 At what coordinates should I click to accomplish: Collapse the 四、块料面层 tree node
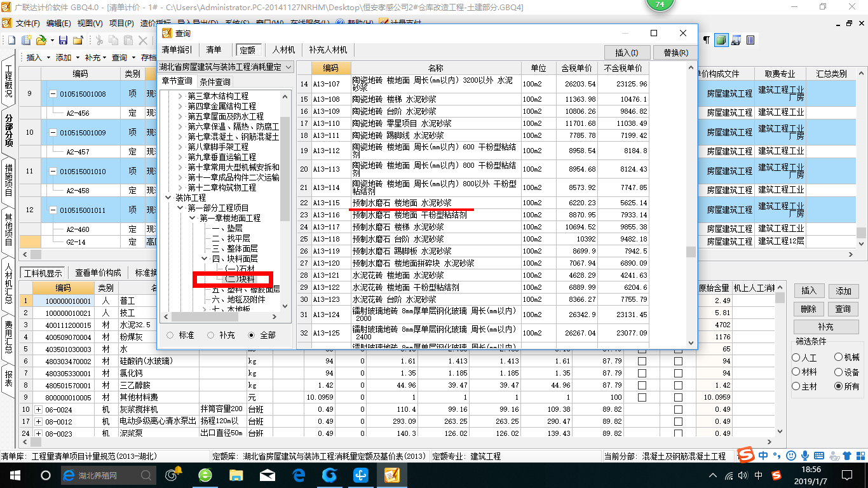(205, 259)
